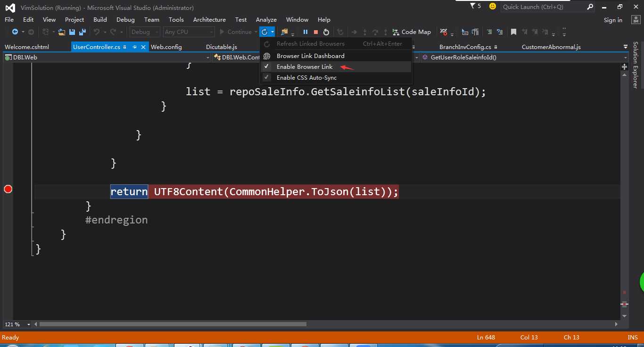Click the vertical scrollbar down arrow

[625, 316]
